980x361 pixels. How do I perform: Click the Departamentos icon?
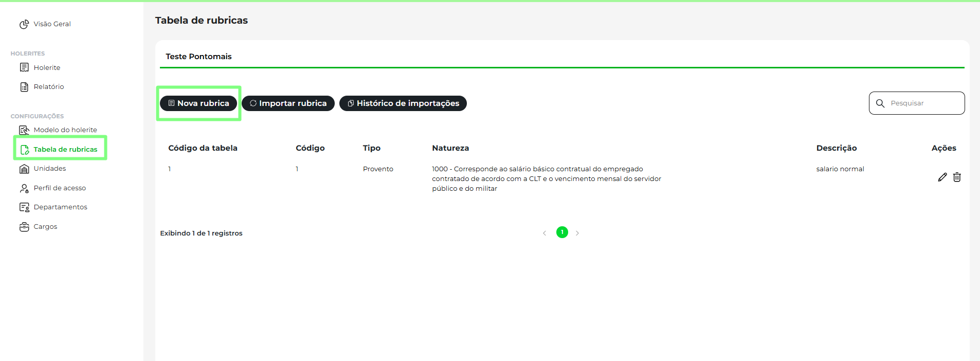click(24, 207)
